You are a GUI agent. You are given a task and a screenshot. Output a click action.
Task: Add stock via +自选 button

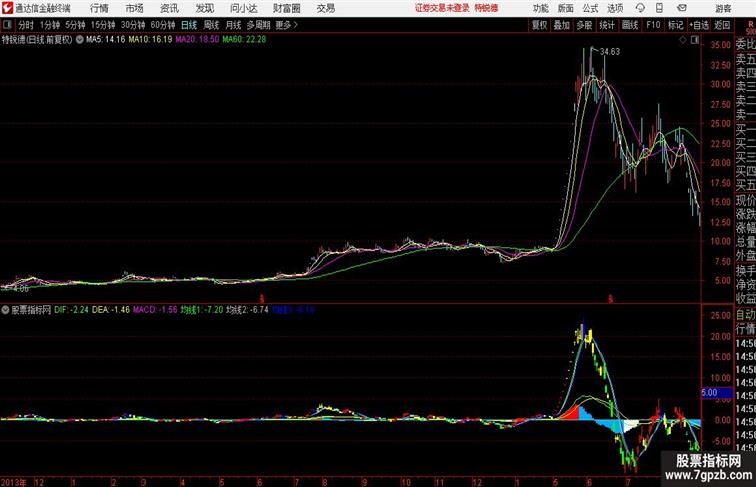(x=699, y=25)
